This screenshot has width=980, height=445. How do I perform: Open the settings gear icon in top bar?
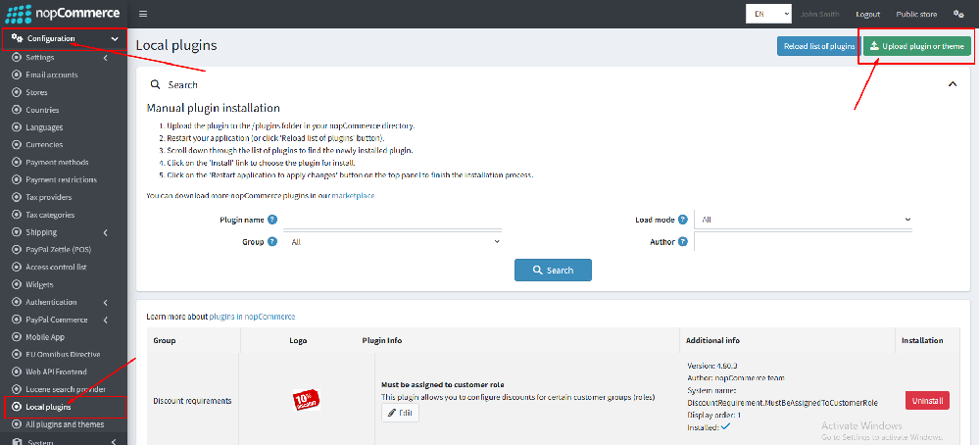click(x=958, y=14)
